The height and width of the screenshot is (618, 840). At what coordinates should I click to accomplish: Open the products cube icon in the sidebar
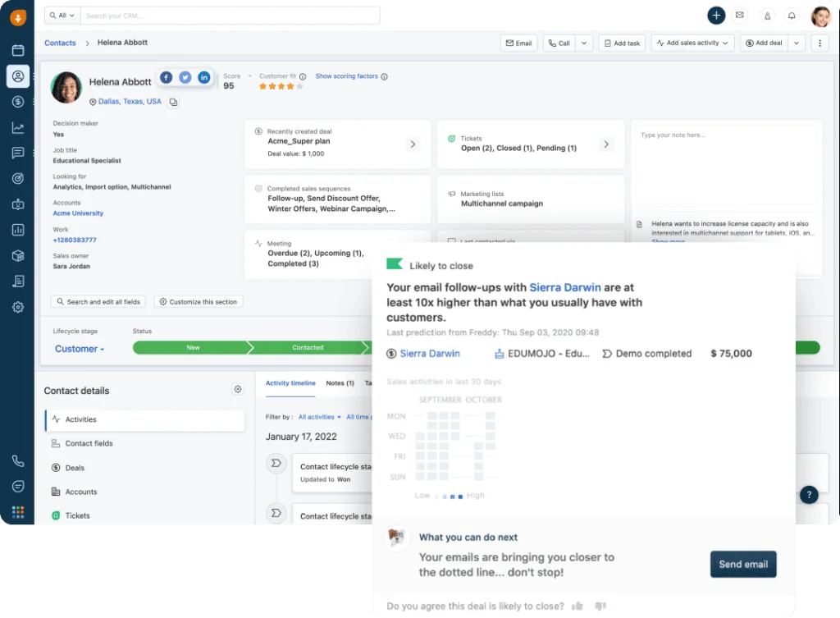point(18,256)
